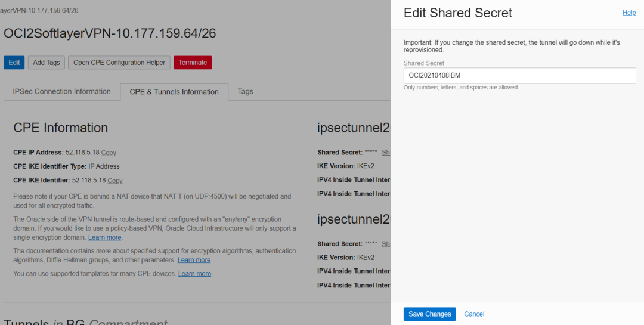Screen dimensions: 644x325
Task: Click the Shared Secret input field
Action: coord(519,76)
